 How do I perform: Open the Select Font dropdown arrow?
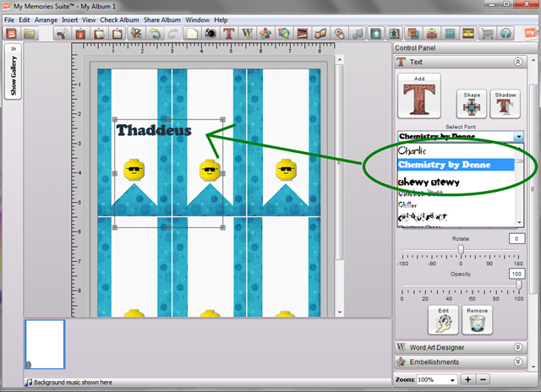pyautogui.click(x=519, y=137)
